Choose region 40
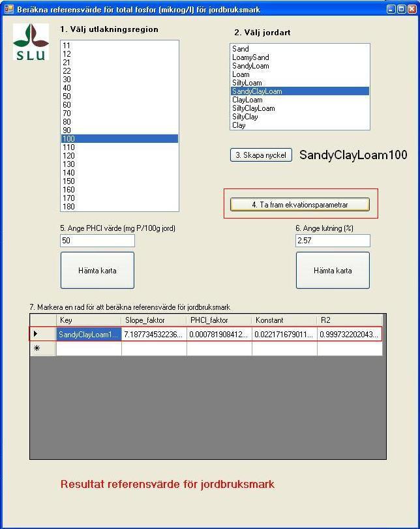The height and width of the screenshot is (529, 420). click(119, 87)
